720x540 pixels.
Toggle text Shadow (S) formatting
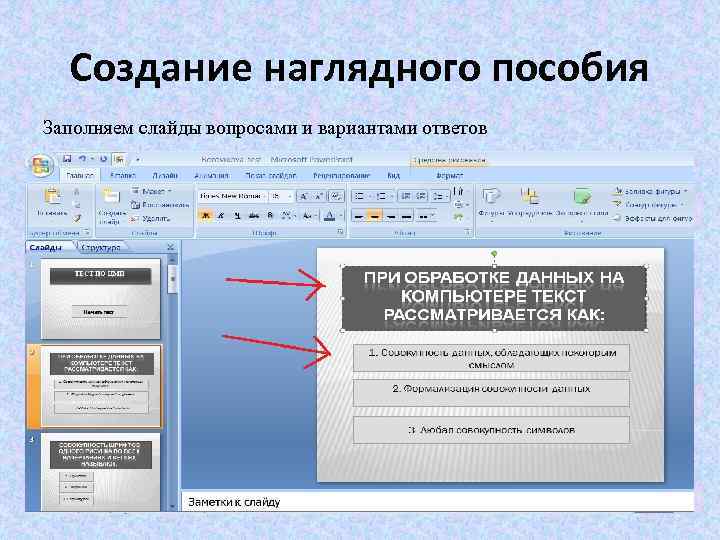(270, 215)
